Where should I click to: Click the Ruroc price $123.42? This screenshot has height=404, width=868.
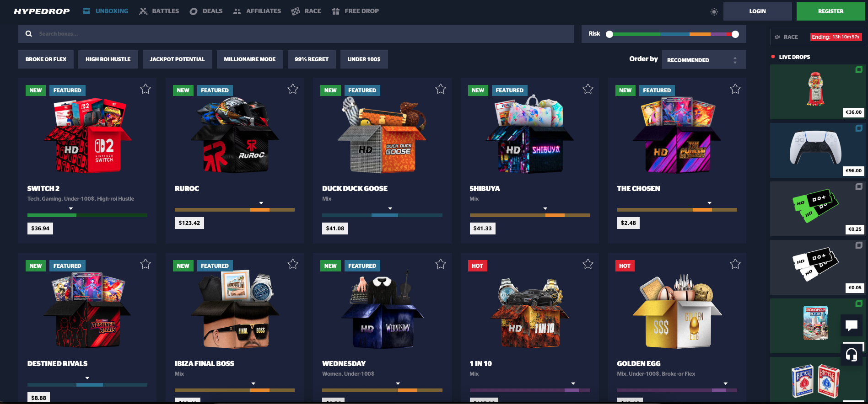tap(189, 223)
